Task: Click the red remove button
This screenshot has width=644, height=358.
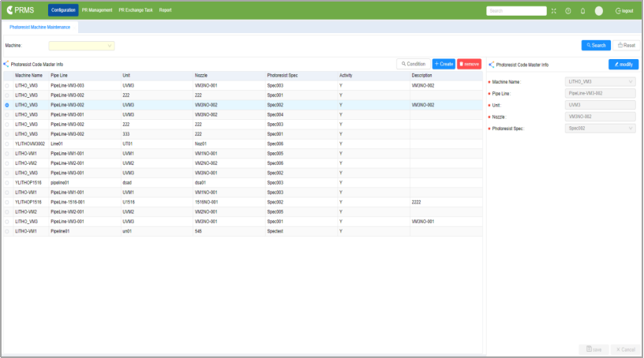Action: 469,64
